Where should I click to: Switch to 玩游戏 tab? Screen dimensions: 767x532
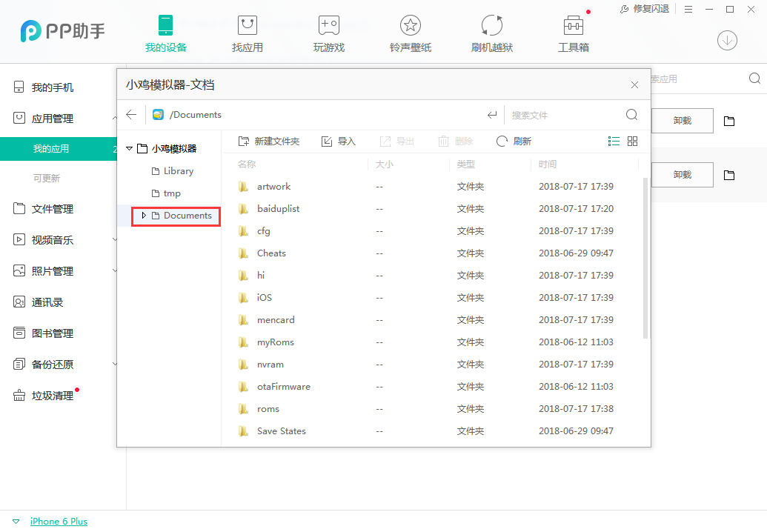pos(329,34)
